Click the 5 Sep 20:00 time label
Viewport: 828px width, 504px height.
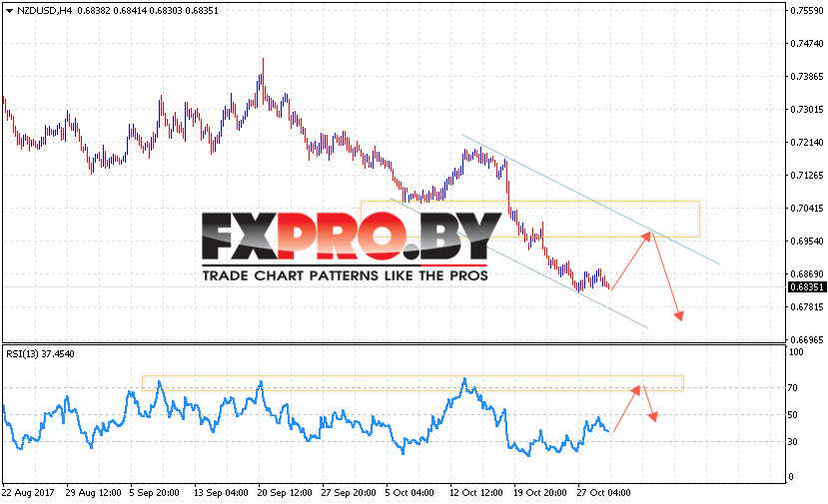click(x=154, y=493)
